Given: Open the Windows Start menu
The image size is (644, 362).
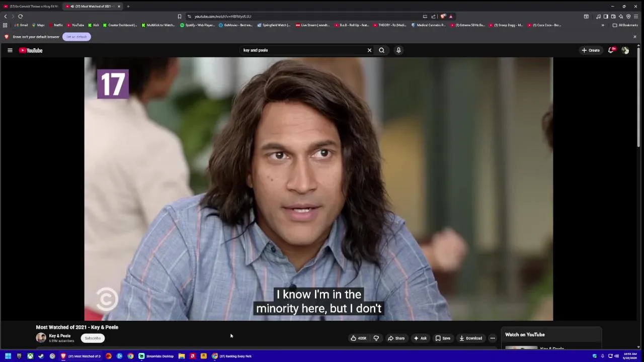Looking at the screenshot, I should [x=8, y=356].
